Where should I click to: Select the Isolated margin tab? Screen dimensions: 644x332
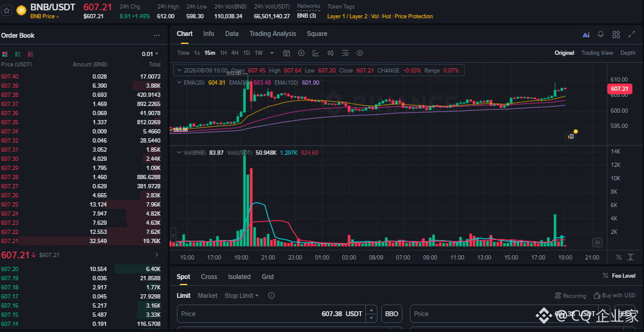click(240, 277)
